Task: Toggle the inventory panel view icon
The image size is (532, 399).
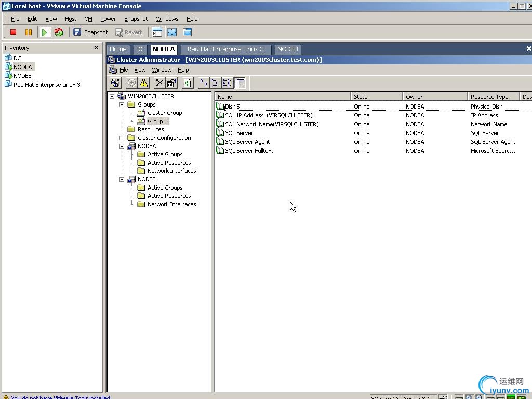Action: [x=157, y=32]
